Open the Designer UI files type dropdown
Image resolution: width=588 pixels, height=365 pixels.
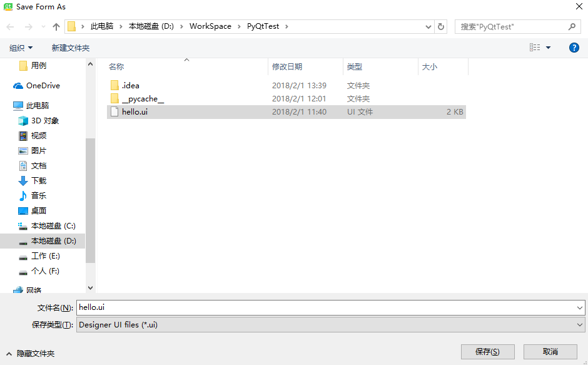point(330,325)
